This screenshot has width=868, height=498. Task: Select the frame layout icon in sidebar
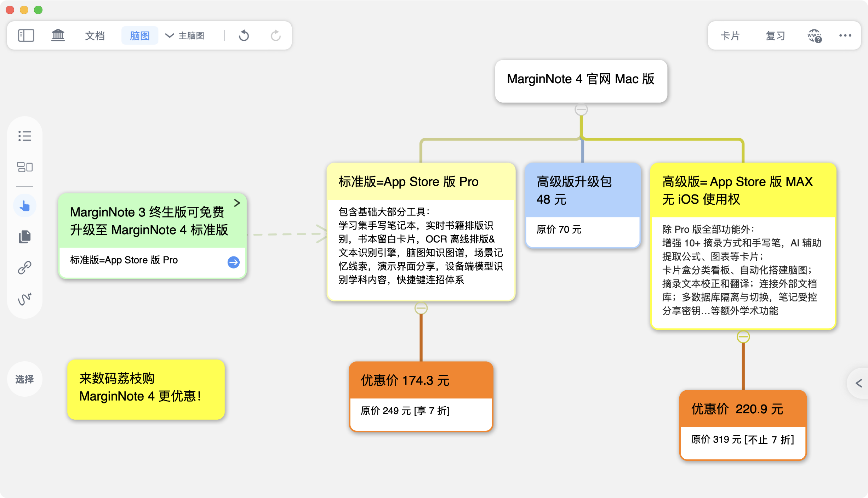click(x=25, y=167)
